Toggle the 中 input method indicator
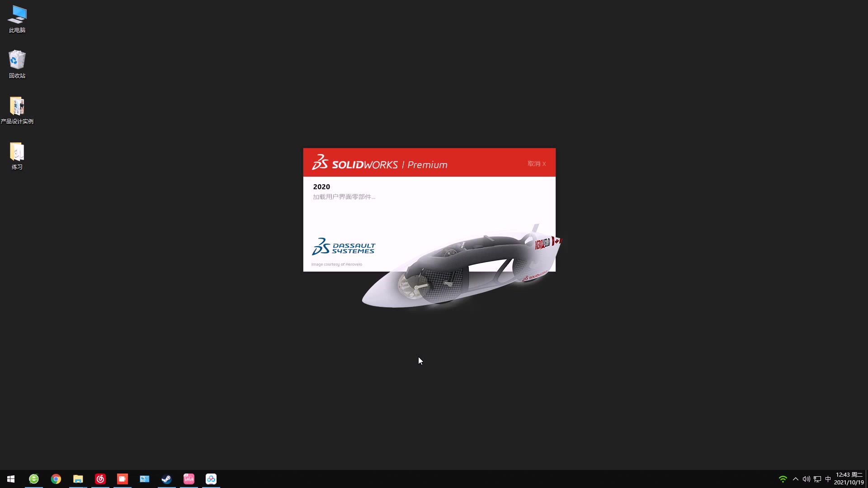Screen dimensions: 868x488 click(x=828, y=479)
